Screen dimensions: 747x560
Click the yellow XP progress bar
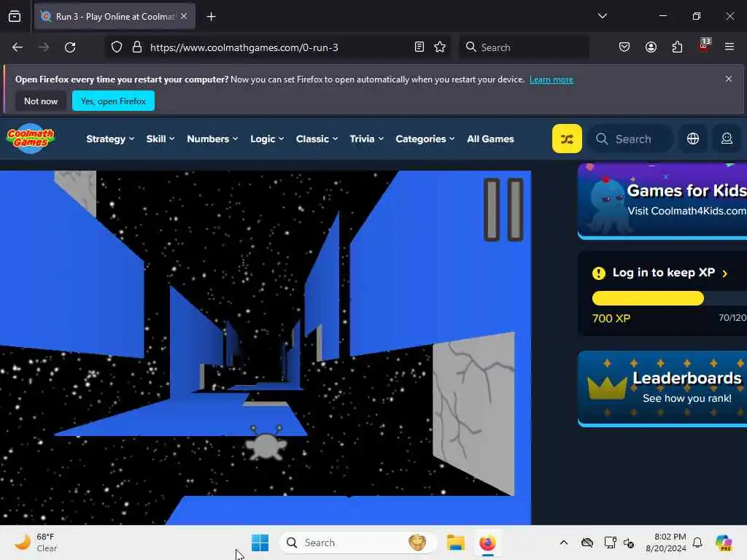coord(648,298)
